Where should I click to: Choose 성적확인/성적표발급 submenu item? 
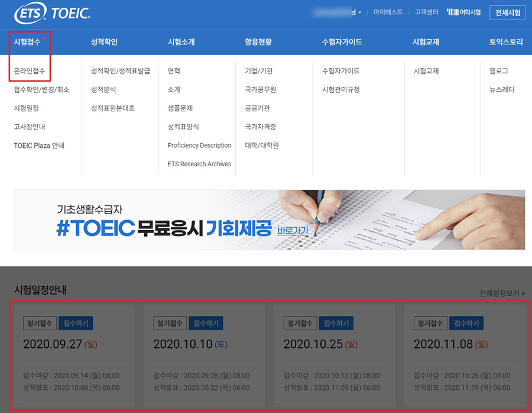121,70
